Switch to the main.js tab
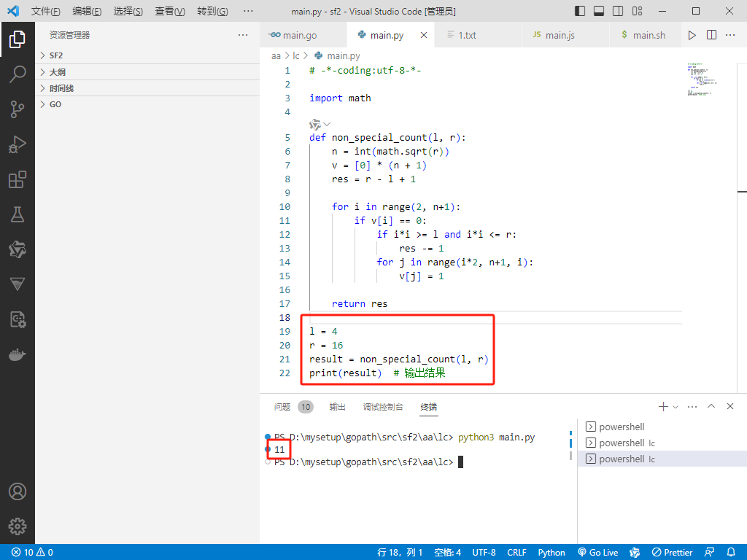747x560 pixels. point(565,35)
